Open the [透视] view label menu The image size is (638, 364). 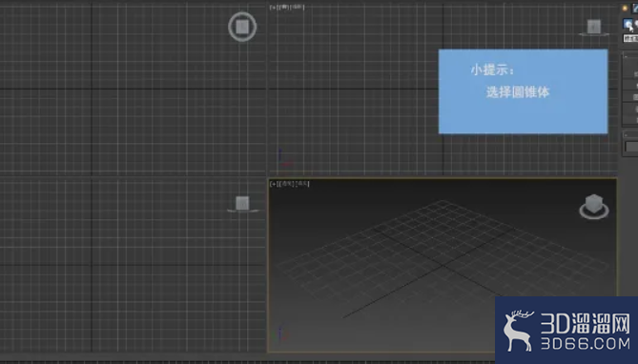coord(287,184)
